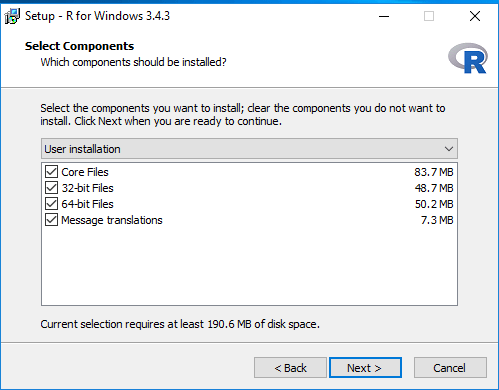Viewport: 499px width, 390px height.
Task: Select the 64-bit Files row label
Action: point(87,204)
